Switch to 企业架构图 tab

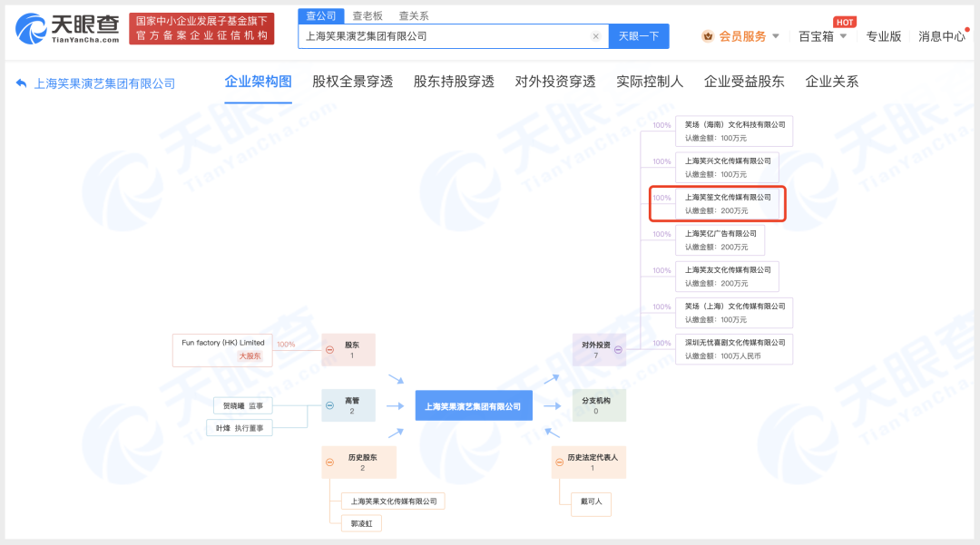[x=258, y=82]
